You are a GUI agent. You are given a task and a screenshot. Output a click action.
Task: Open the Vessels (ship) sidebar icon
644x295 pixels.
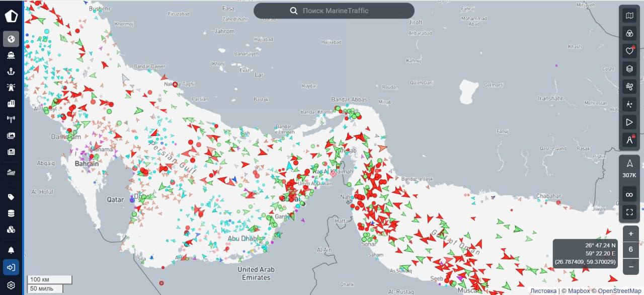click(11, 55)
